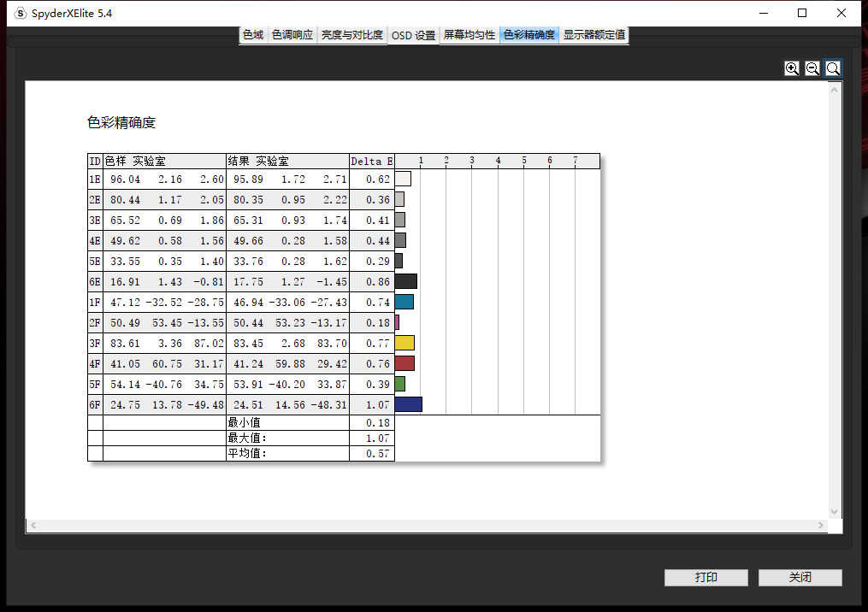
Task: Minimize the SpyderXElite window
Action: point(764,13)
